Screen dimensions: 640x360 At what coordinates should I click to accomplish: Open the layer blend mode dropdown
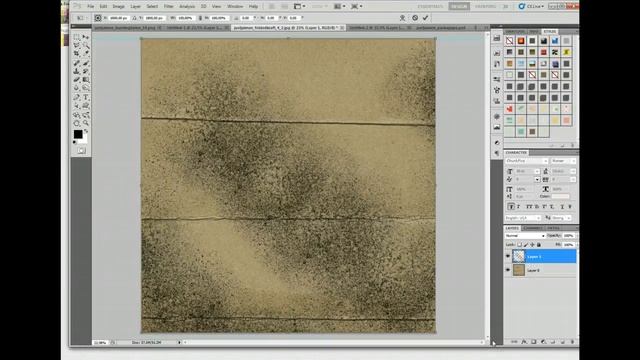[525, 236]
